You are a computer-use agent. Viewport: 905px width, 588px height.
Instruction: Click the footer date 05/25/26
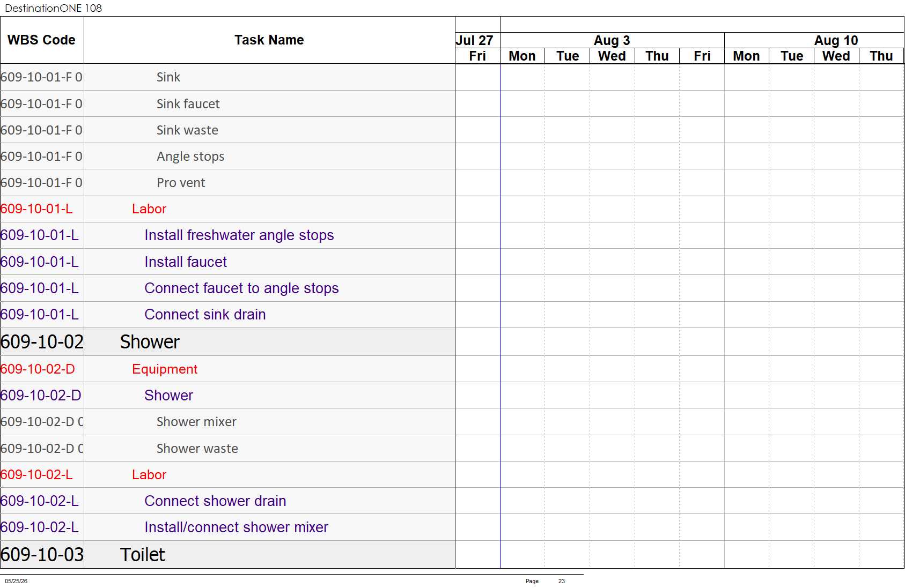16,581
